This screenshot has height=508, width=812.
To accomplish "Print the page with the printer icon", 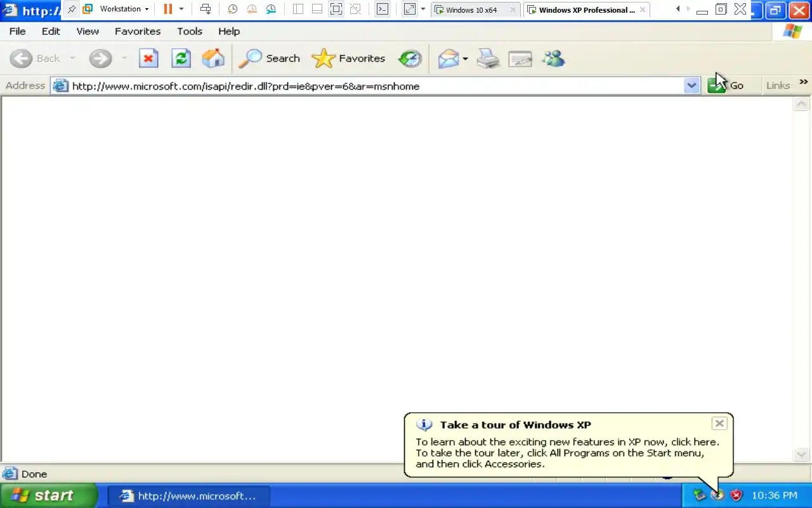I will (488, 58).
